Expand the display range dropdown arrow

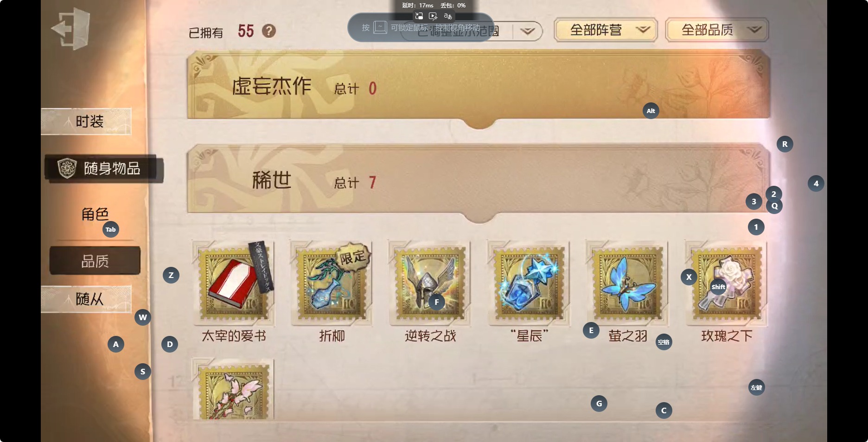click(x=527, y=31)
